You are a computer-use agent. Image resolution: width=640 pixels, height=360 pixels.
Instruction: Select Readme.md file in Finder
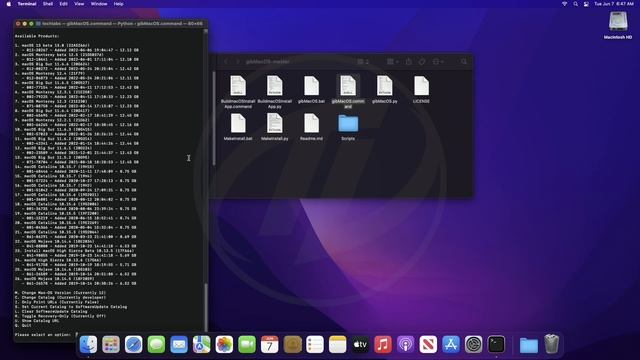click(311, 127)
